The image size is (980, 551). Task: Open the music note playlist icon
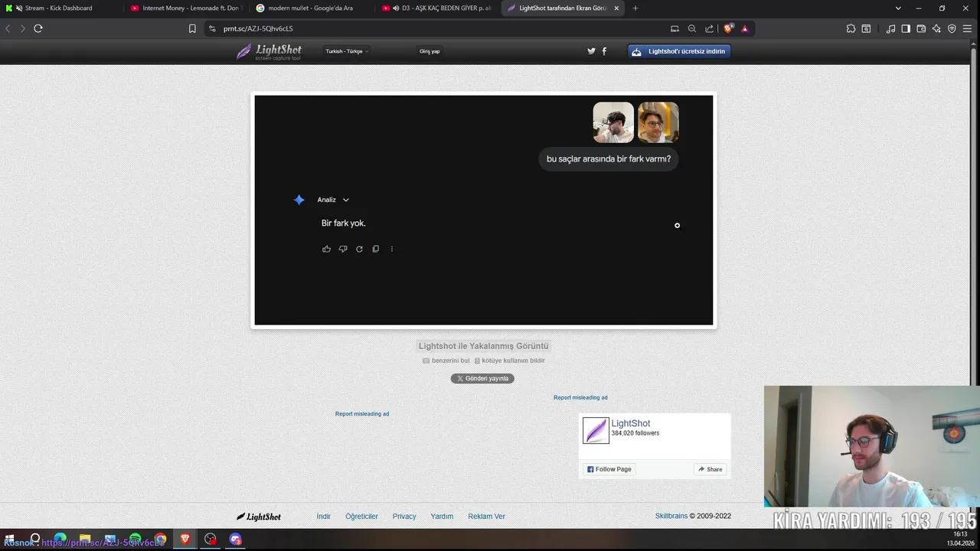point(890,28)
